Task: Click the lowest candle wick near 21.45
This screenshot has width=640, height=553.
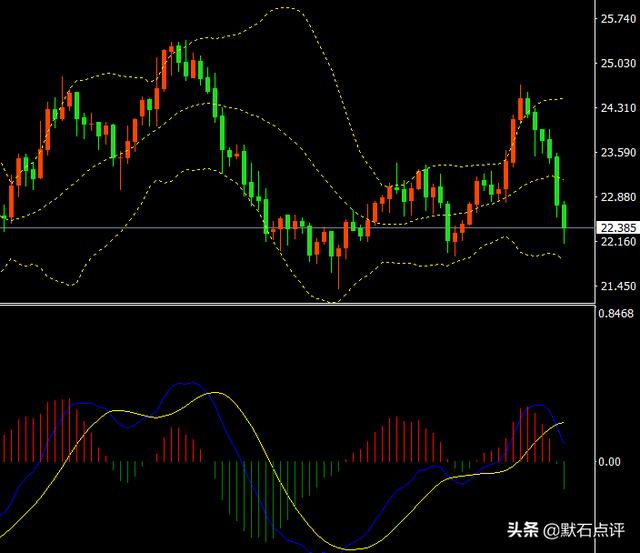Action: click(338, 278)
